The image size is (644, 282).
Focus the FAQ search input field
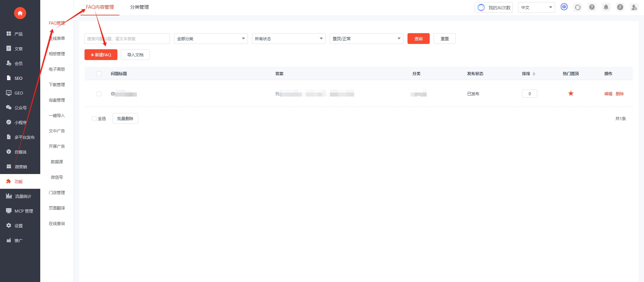pyautogui.click(x=127, y=39)
